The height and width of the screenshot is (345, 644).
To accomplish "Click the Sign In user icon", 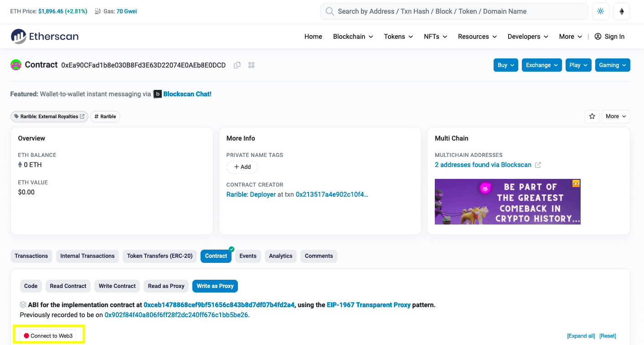I will pos(598,37).
